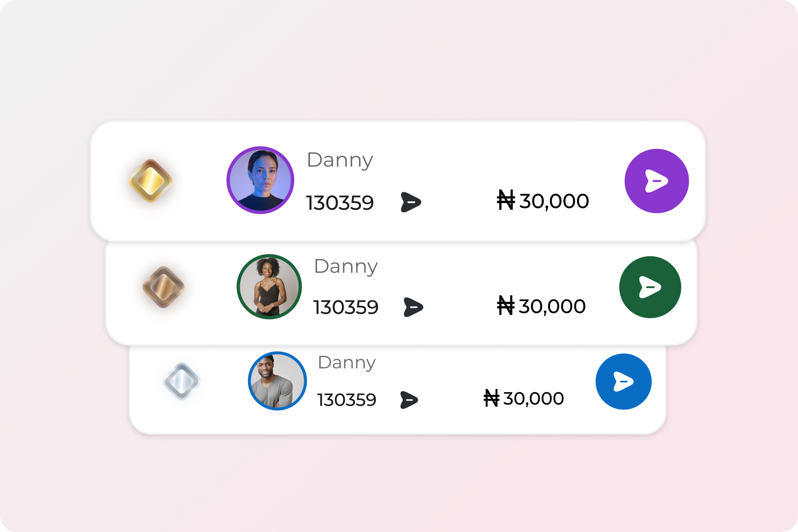Click the bronze diamond badge
The width and height of the screenshot is (798, 532).
tap(163, 287)
